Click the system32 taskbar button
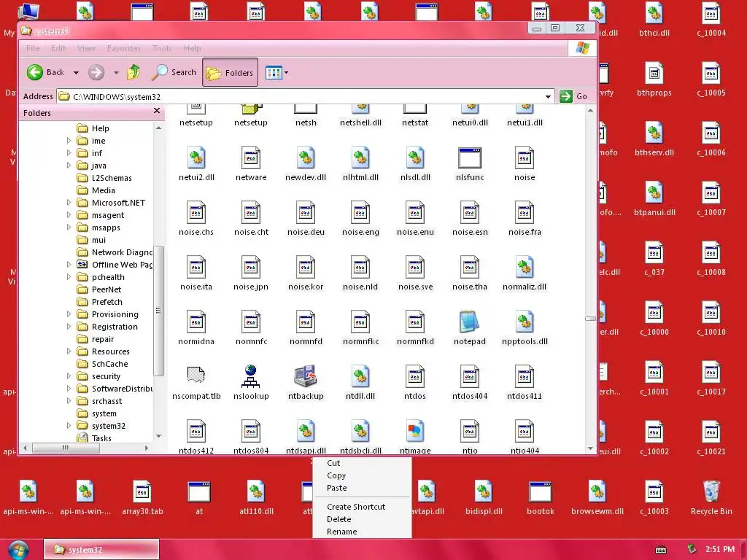 [101, 550]
